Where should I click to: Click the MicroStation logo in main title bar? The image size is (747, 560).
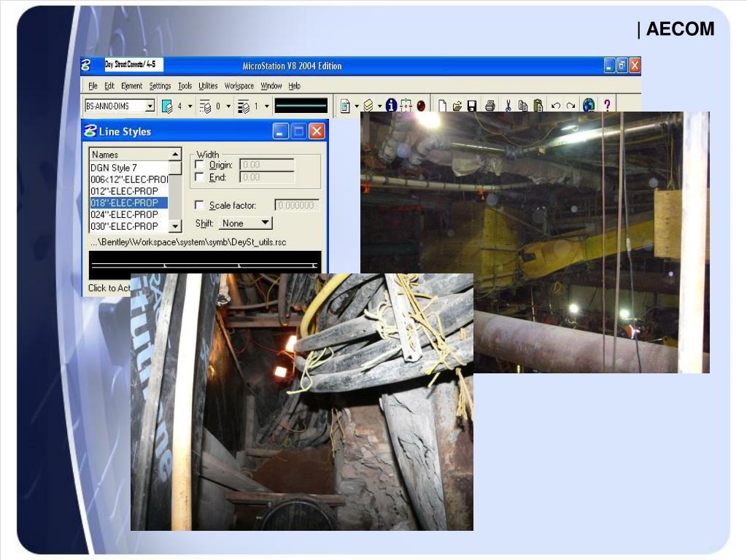86,65
